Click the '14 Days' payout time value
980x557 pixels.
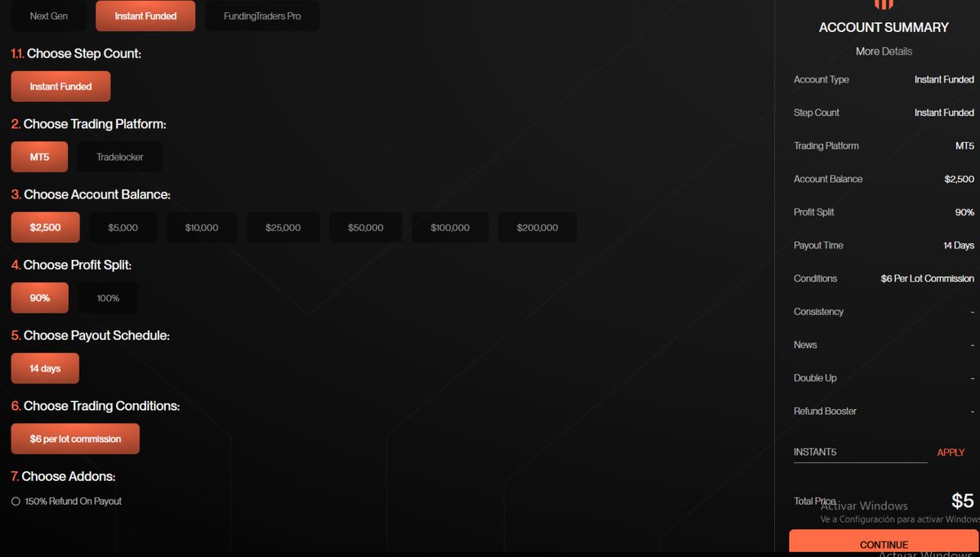959,245
